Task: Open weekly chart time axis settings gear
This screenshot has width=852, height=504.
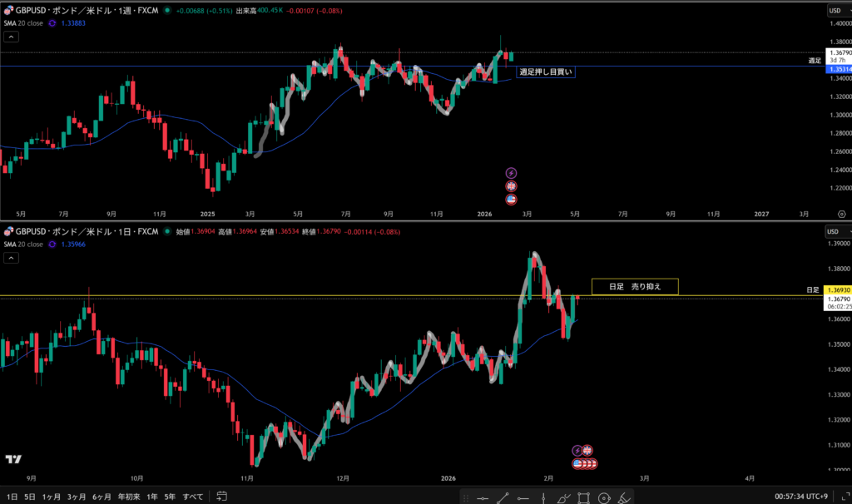Action: coord(841,214)
